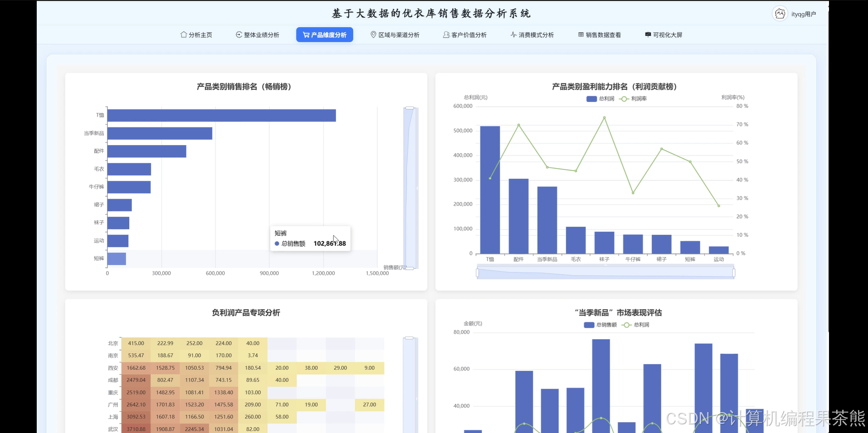Click the 当季新品 bar in sales ranking
The height and width of the screenshot is (433, 868).
pyautogui.click(x=160, y=133)
